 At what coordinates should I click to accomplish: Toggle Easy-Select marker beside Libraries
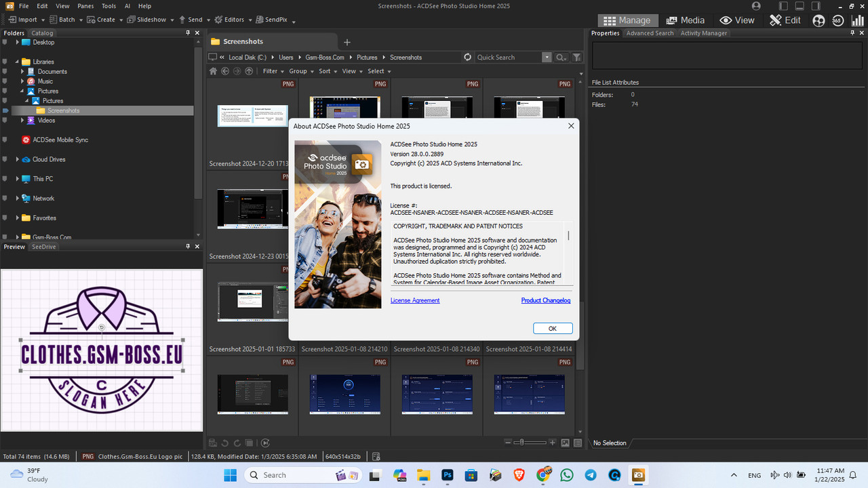coord(5,62)
